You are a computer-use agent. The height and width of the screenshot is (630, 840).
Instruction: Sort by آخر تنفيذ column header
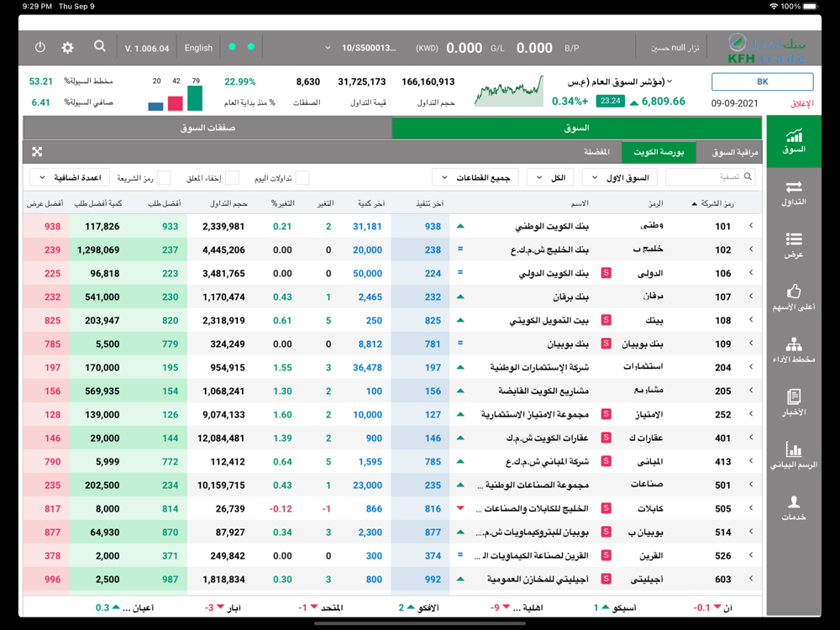[430, 203]
